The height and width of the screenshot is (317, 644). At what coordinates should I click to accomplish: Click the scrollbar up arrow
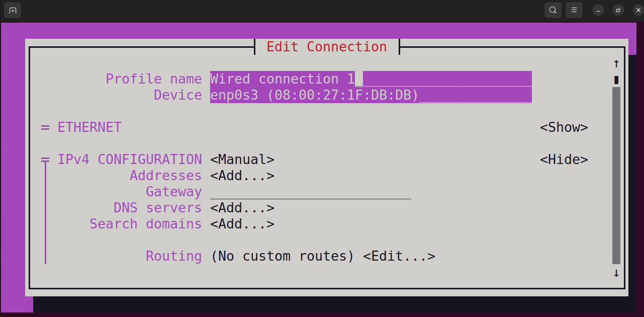pyautogui.click(x=616, y=64)
